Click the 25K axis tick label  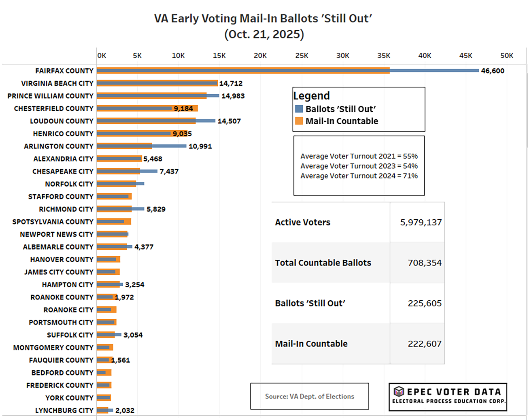point(301,55)
